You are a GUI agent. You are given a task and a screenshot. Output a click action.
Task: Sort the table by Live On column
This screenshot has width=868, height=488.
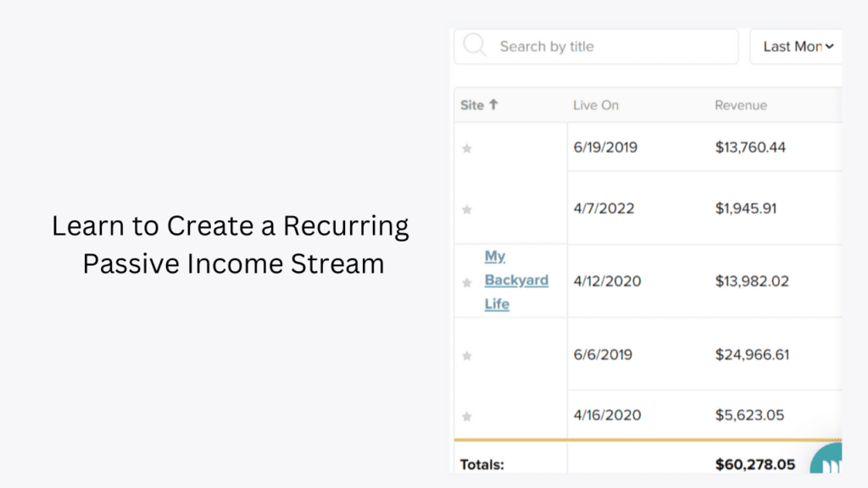tap(596, 105)
